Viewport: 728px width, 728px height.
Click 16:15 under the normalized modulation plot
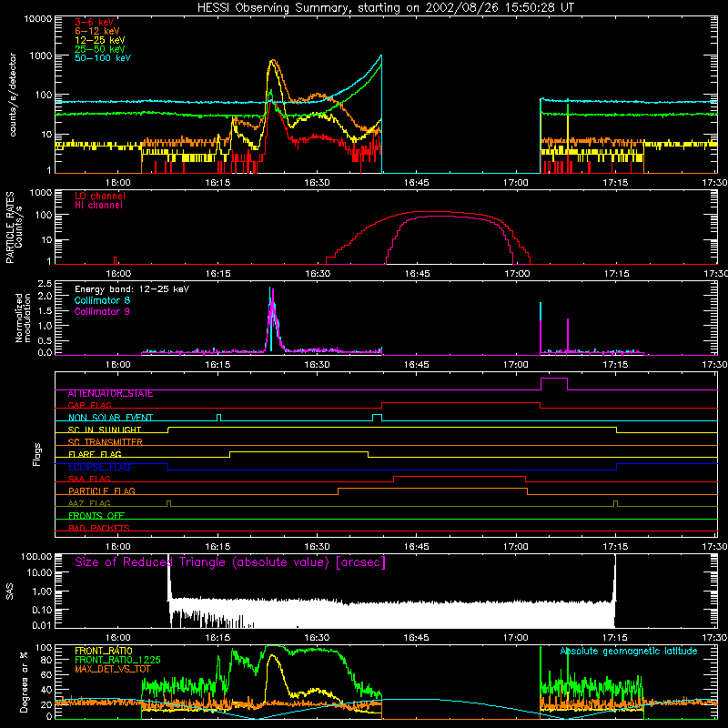click(x=217, y=365)
